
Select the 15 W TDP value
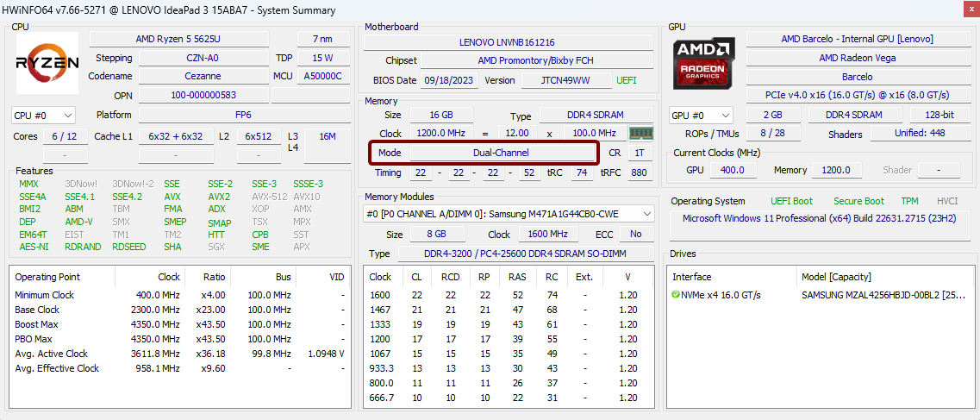[323, 58]
